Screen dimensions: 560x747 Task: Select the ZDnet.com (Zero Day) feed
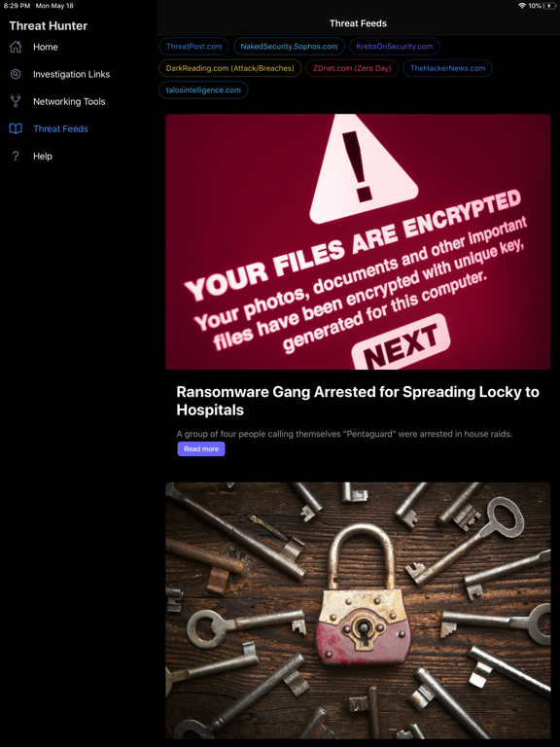(352, 68)
